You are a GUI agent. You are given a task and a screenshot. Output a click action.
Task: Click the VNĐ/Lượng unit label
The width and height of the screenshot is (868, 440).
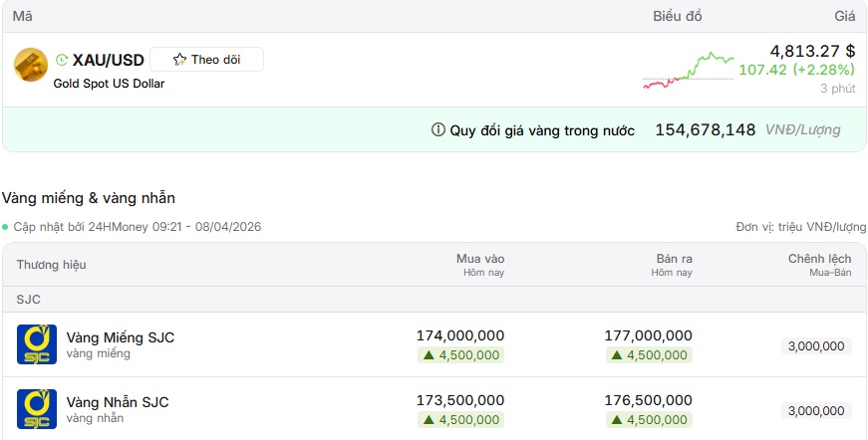802,129
